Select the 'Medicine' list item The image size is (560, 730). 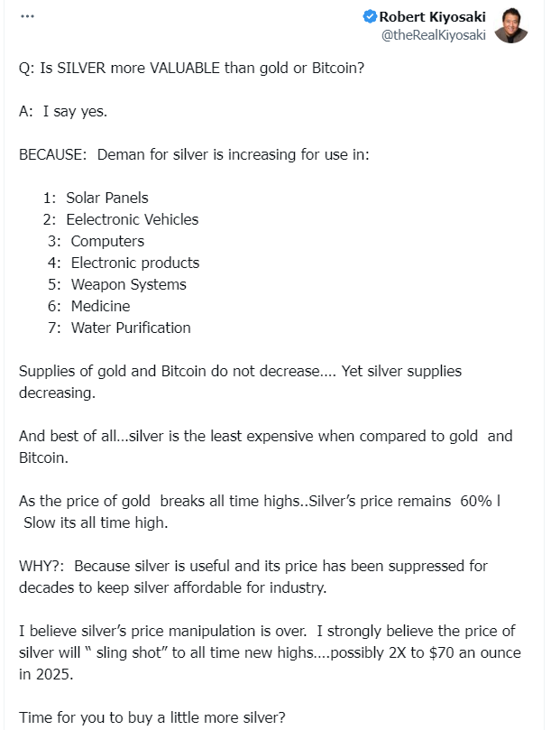tap(100, 306)
